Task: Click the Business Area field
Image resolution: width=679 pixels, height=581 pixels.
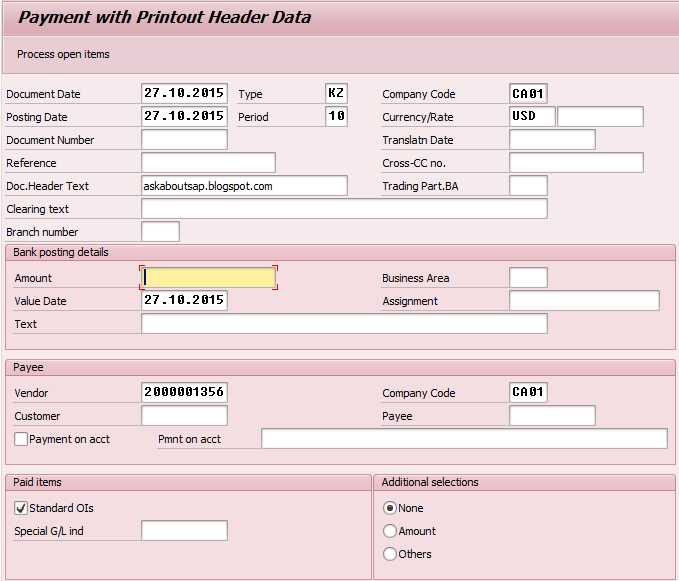Action: coord(528,278)
